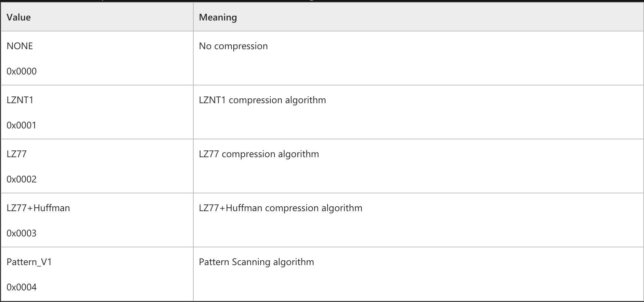Click the "Pattern Scanning algorithm" description
644x302 pixels.
[256, 262]
